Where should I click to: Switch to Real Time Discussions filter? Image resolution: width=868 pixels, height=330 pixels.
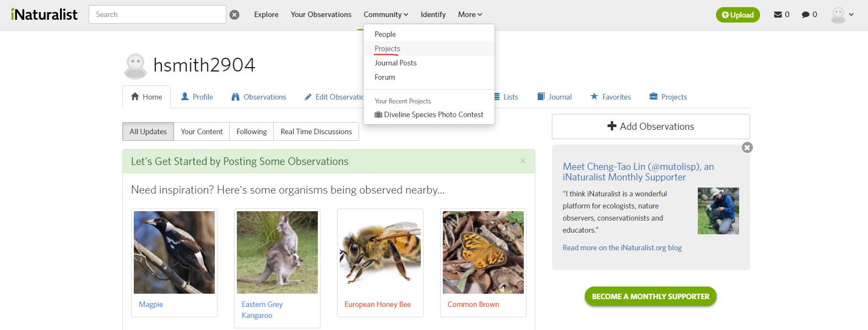click(x=316, y=131)
